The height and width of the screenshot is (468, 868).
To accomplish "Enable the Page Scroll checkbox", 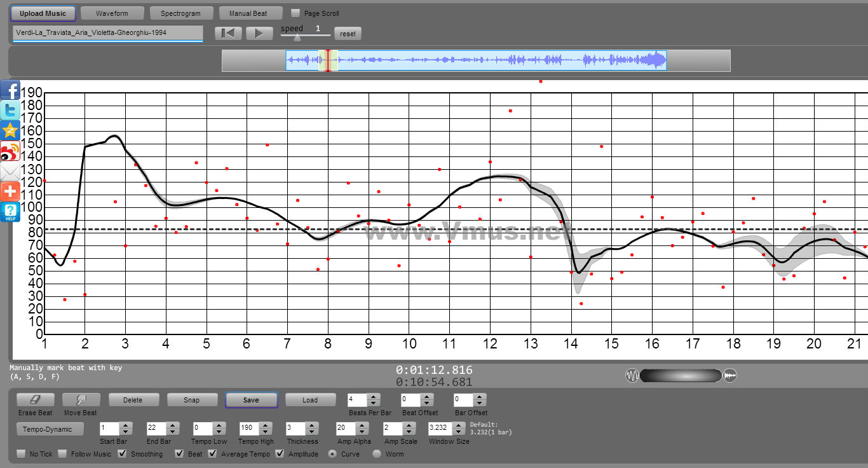I will coord(295,13).
